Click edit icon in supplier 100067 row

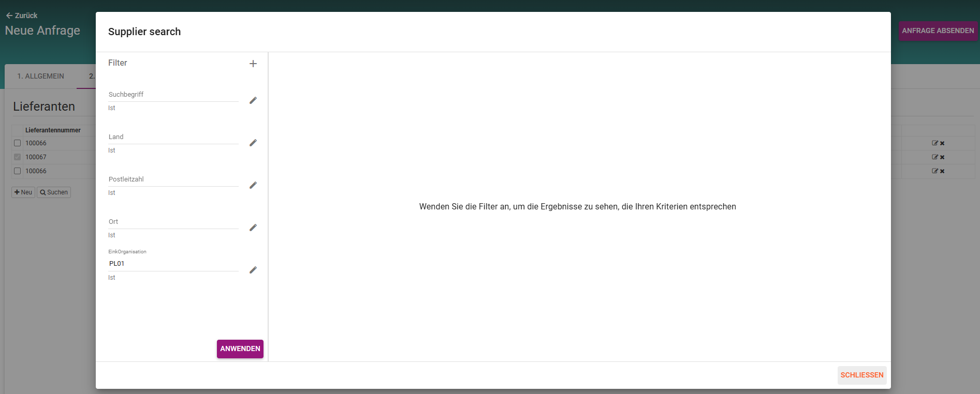934,157
